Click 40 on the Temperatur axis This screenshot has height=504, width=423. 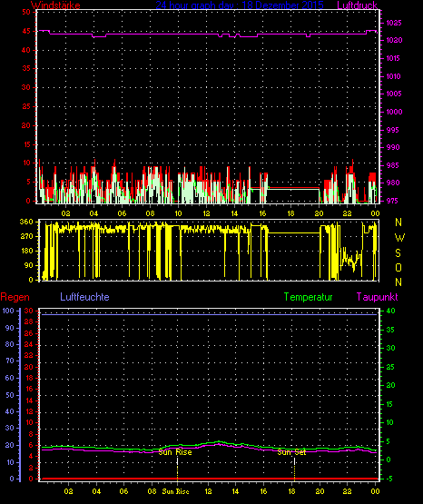390,311
